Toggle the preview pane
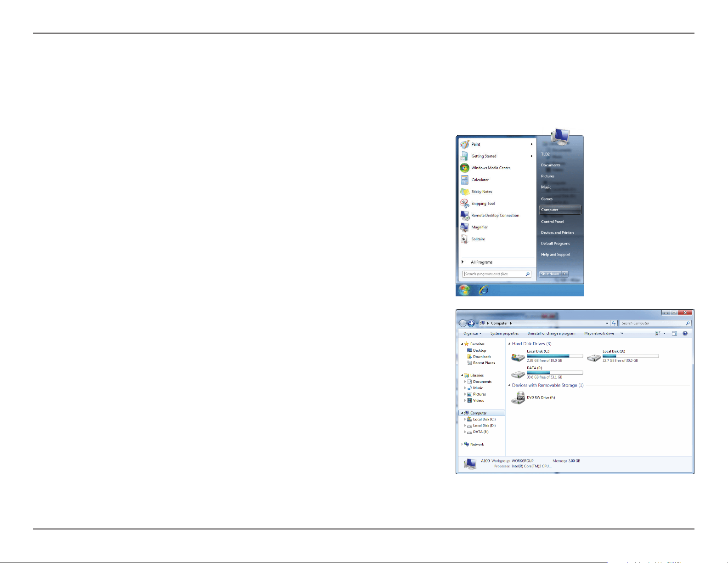 coord(674,334)
